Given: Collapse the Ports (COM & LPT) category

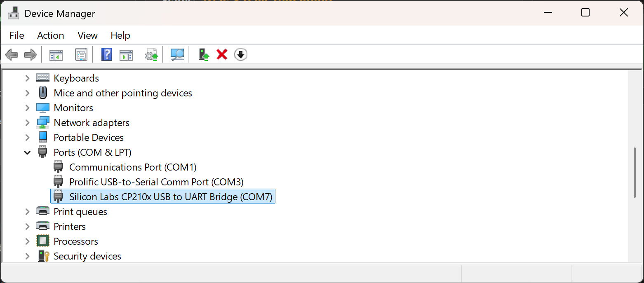Looking at the screenshot, I should (x=27, y=152).
